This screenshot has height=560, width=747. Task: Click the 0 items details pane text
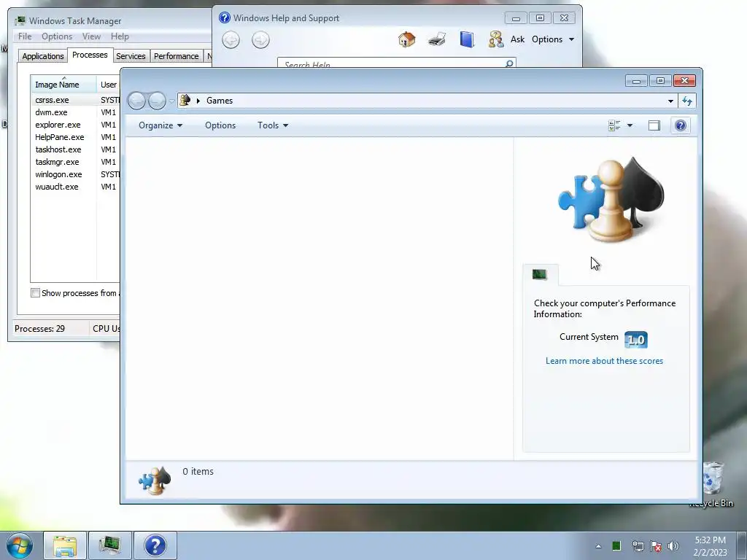(x=198, y=472)
